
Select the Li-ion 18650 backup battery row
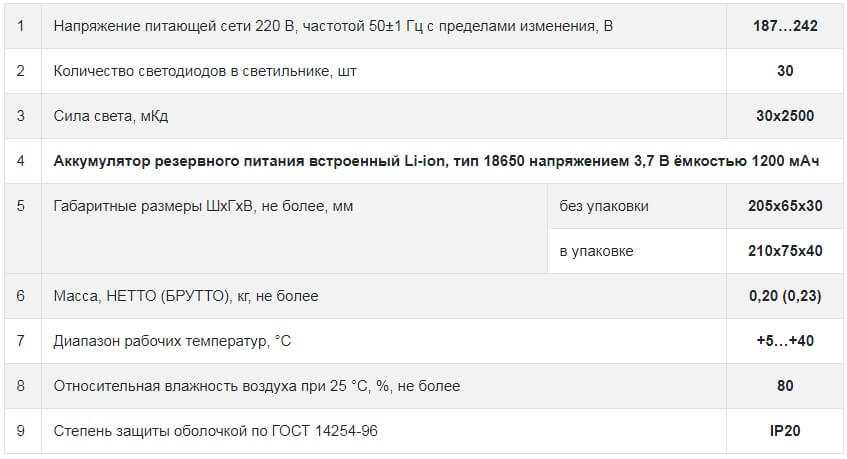438,161
